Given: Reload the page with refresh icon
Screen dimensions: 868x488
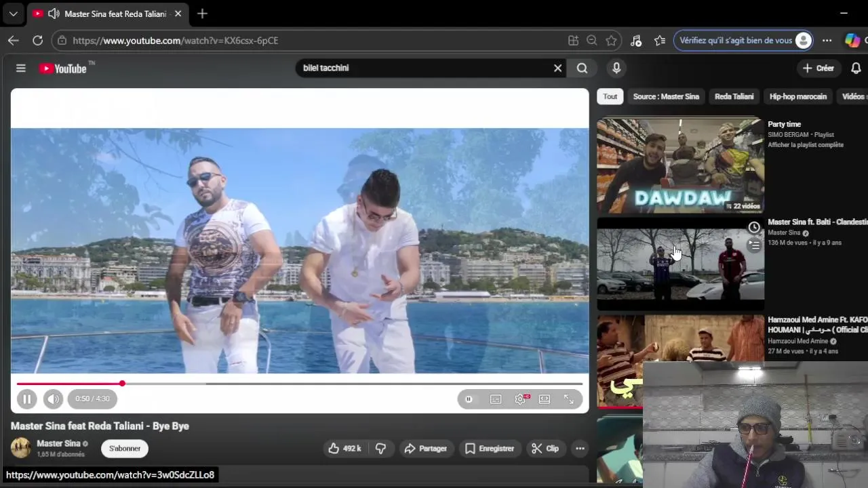Looking at the screenshot, I should pyautogui.click(x=38, y=41).
